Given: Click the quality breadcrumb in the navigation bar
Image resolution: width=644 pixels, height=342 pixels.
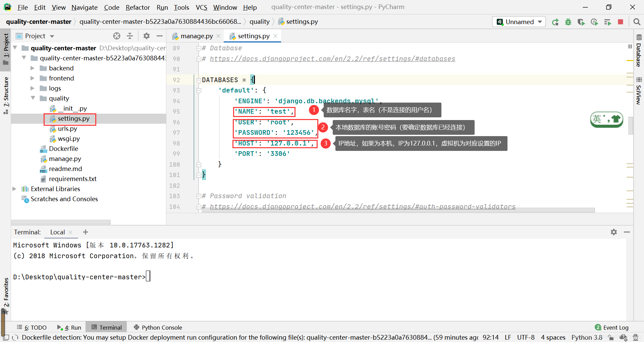Looking at the screenshot, I should point(259,21).
